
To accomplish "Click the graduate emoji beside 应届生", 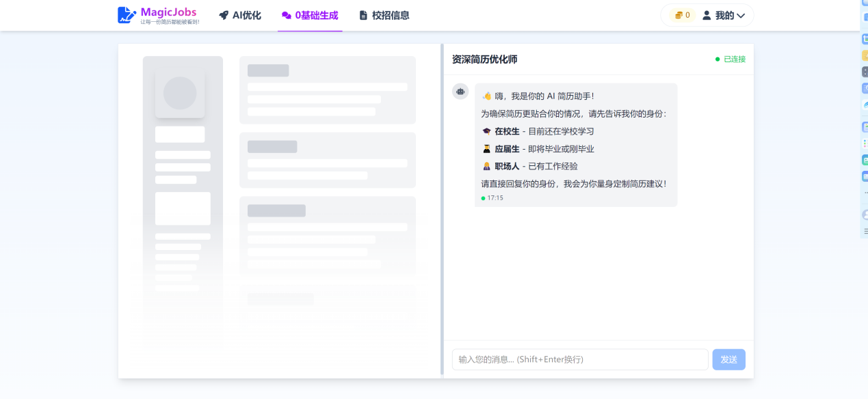I will [x=486, y=149].
